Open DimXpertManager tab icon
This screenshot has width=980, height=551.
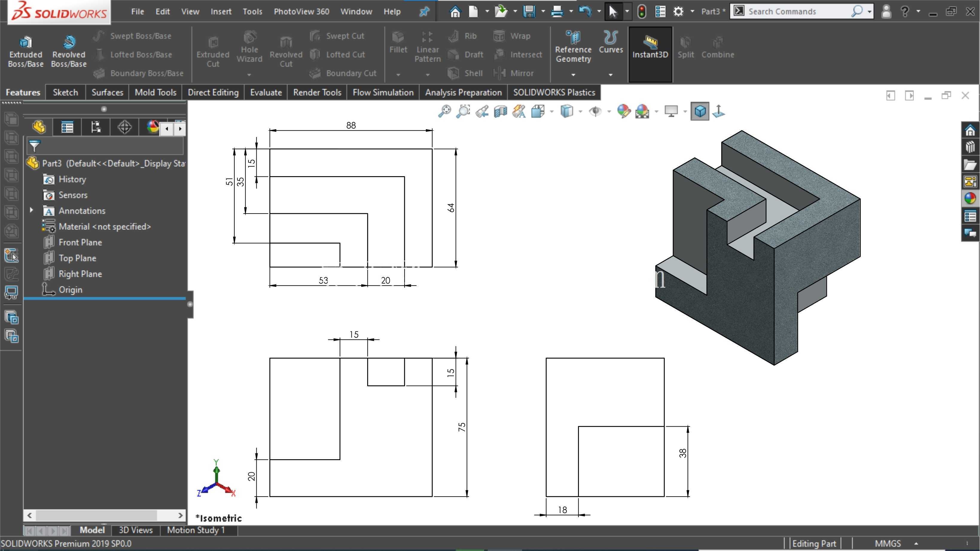tap(124, 127)
